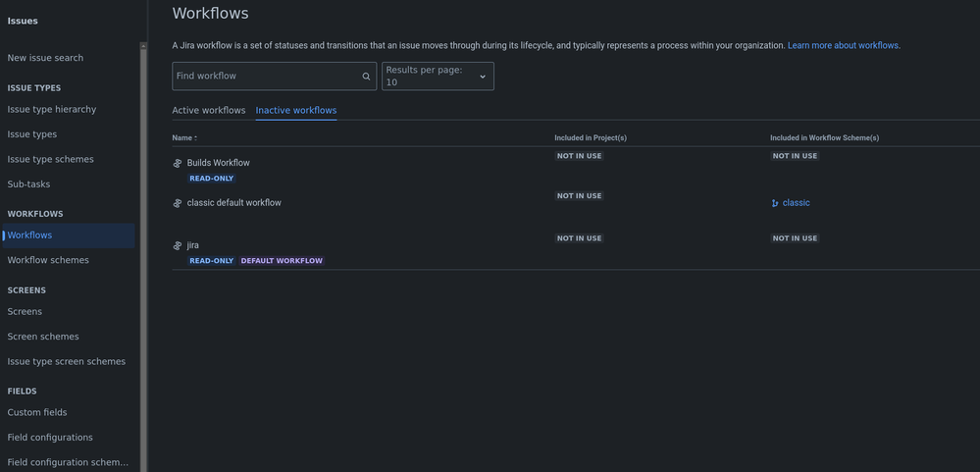Switch to the Active workflows tab
The width and height of the screenshot is (980, 472).
coord(209,111)
